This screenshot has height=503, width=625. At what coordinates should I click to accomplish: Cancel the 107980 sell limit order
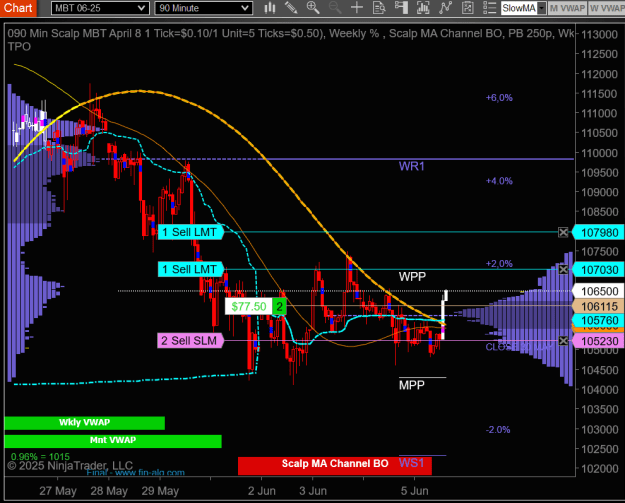(x=563, y=232)
